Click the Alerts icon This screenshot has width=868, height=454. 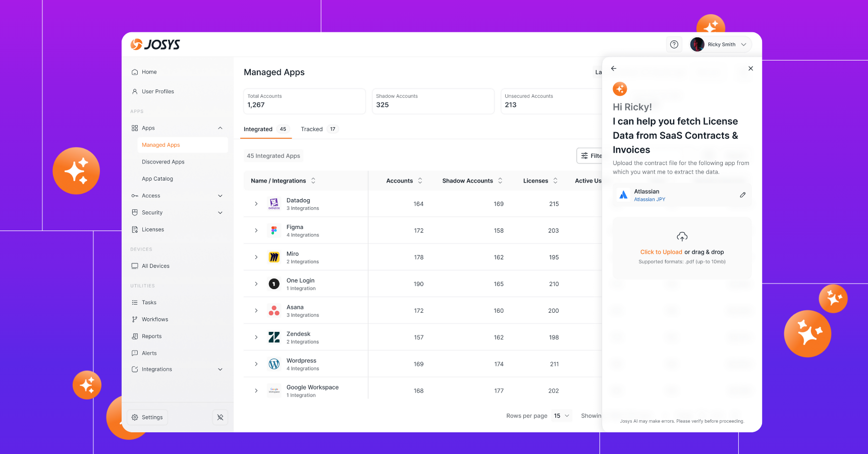pos(135,353)
